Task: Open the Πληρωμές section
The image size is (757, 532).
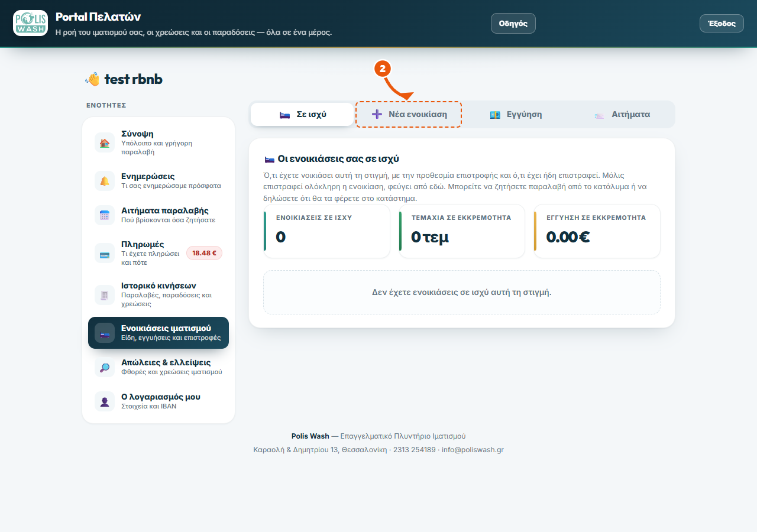Action: point(158,253)
